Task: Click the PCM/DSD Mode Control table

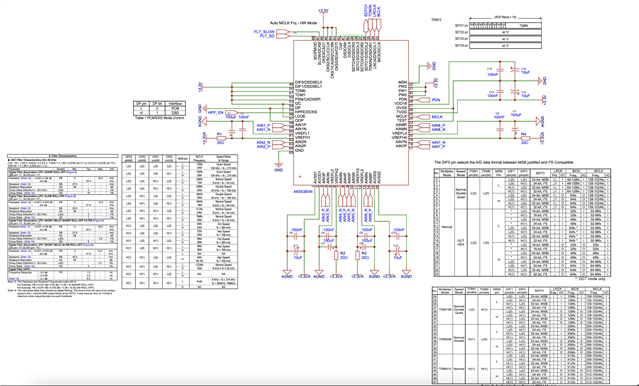Action: click(159, 108)
